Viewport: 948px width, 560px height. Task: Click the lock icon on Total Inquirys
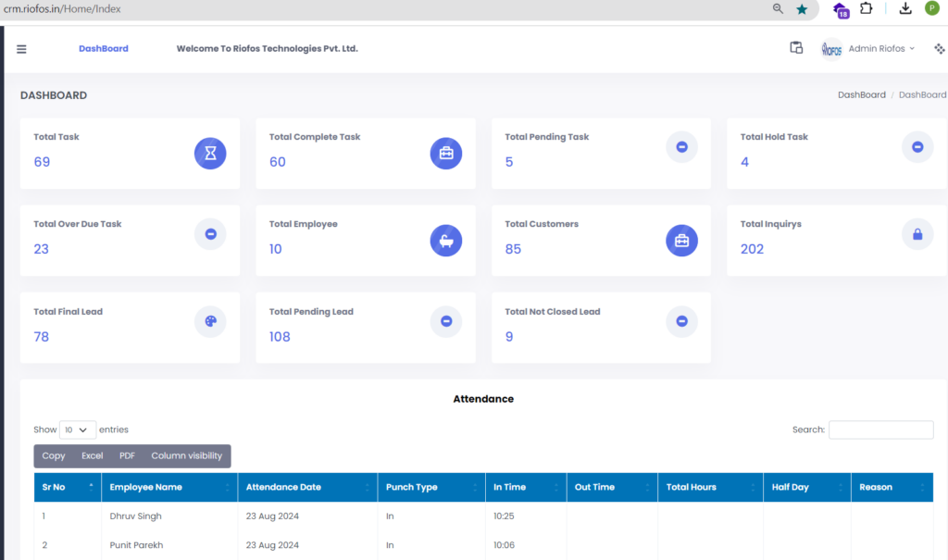point(917,235)
